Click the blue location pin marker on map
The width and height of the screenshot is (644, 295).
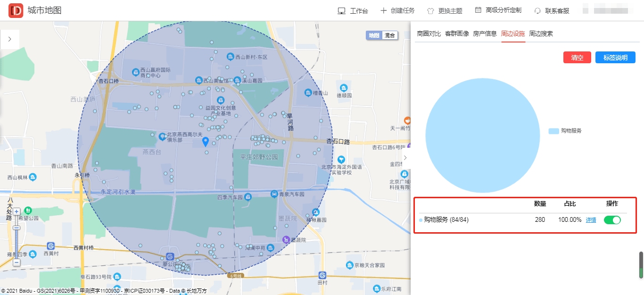206,142
